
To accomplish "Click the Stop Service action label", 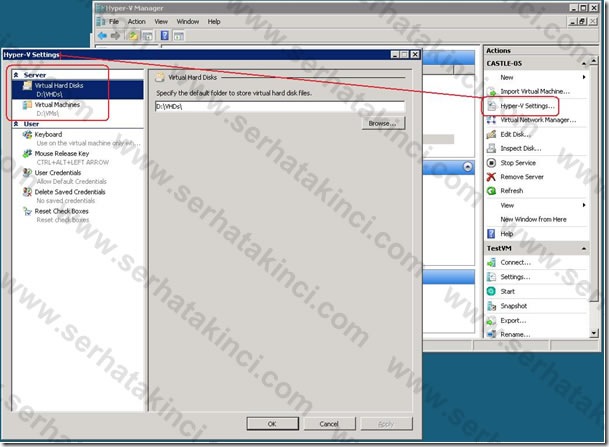I will tap(518, 163).
